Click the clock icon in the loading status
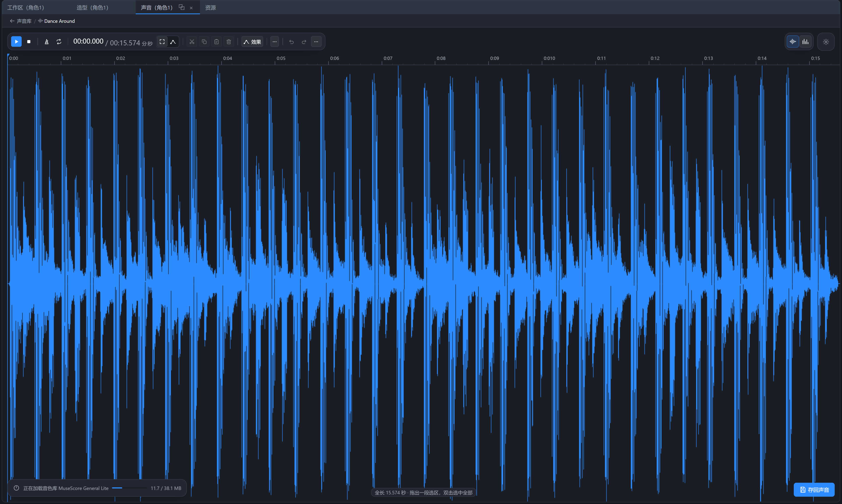 point(16,488)
